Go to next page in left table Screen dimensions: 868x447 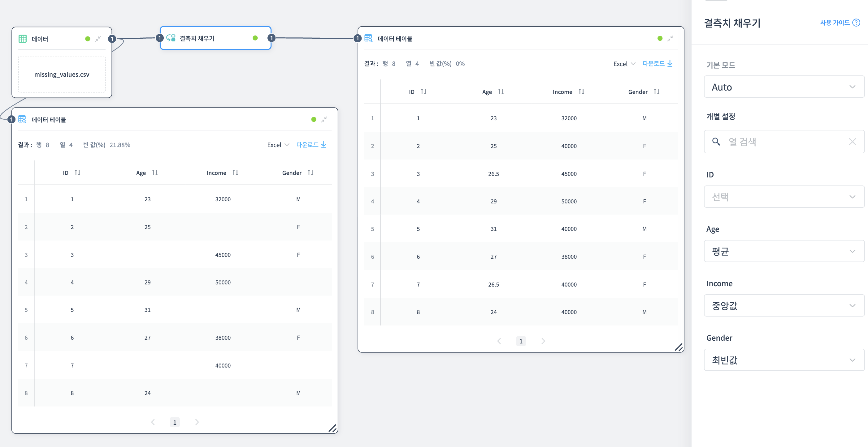coord(197,422)
